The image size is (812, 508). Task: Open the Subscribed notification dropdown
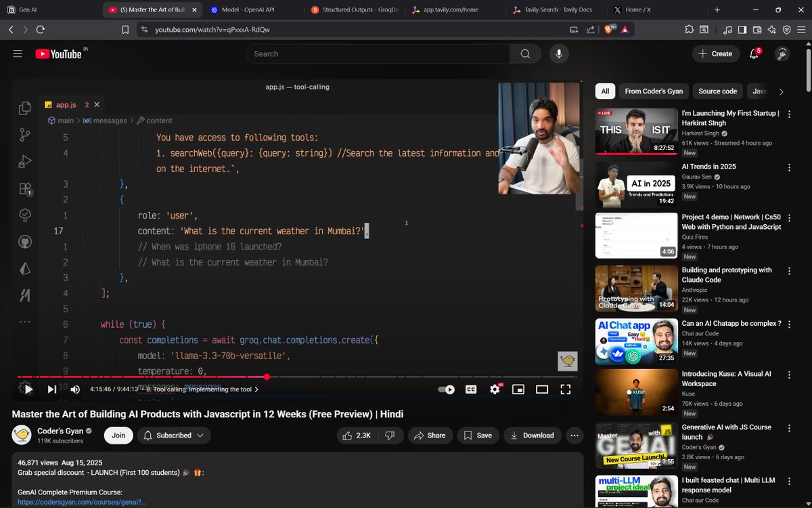pyautogui.click(x=174, y=436)
